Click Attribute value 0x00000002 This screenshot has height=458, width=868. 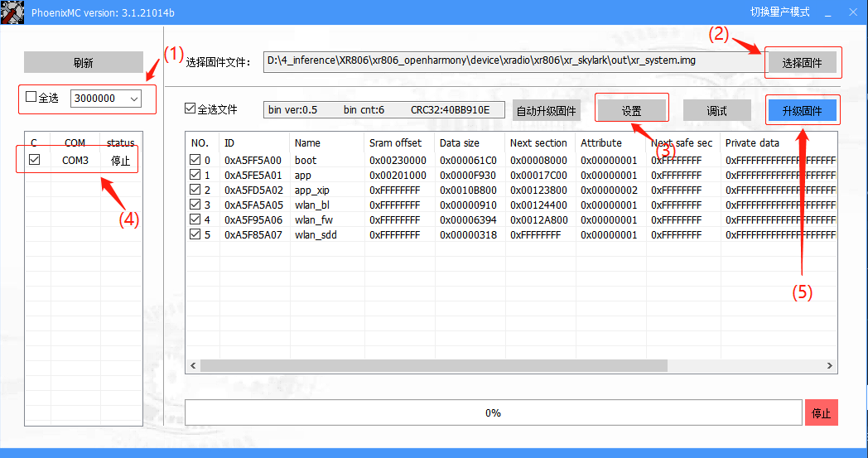[609, 190]
